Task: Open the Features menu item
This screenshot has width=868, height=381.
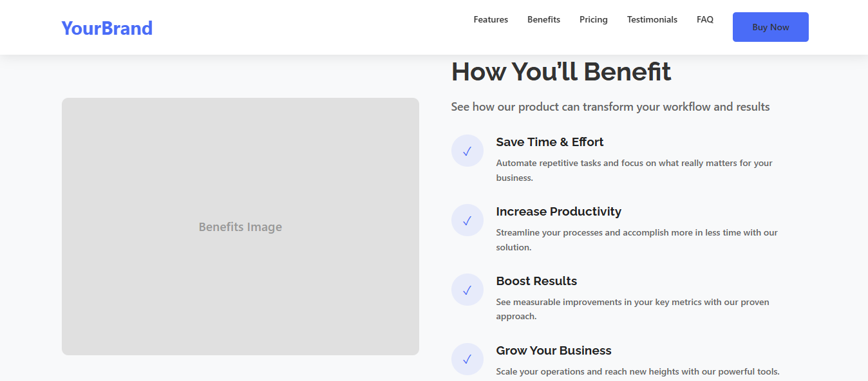Action: point(490,19)
